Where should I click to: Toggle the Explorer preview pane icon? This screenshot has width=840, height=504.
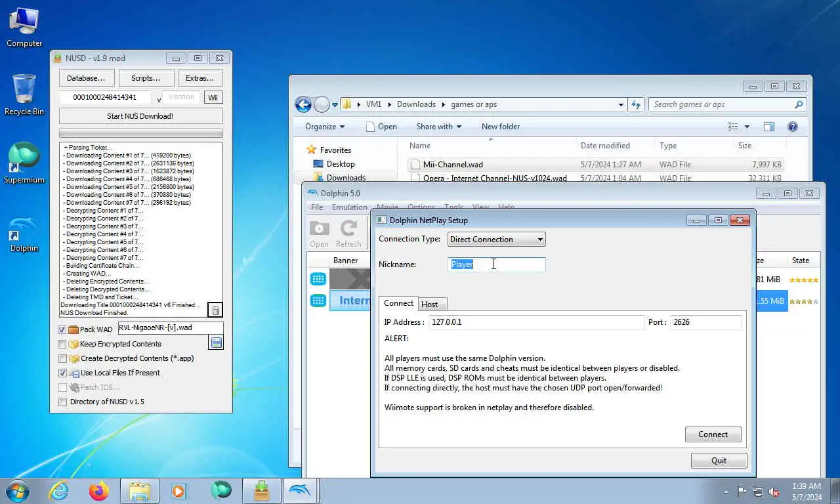pyautogui.click(x=769, y=127)
